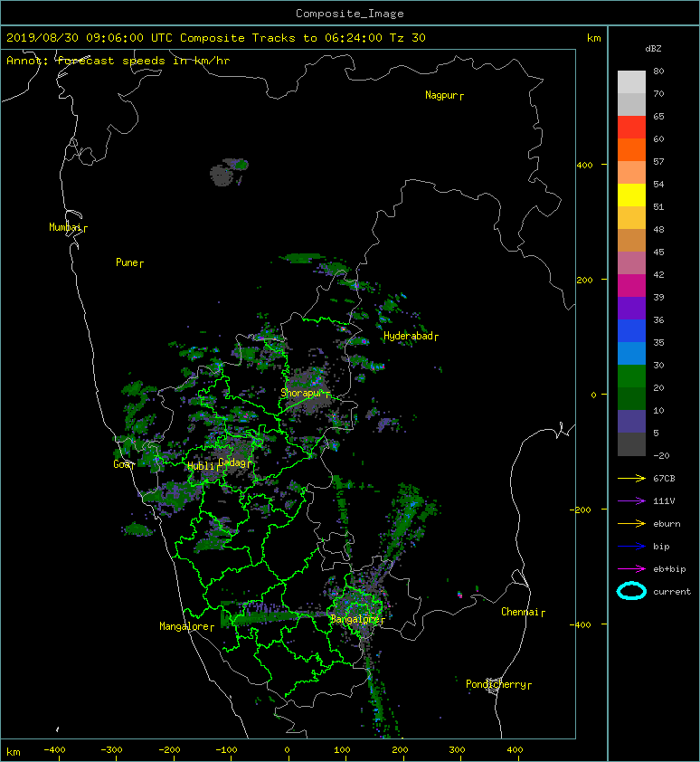Screen dimensions: 700x762
Task: Click the 'Annot: forecast speeds in km/hr' note
Action: pos(118,61)
